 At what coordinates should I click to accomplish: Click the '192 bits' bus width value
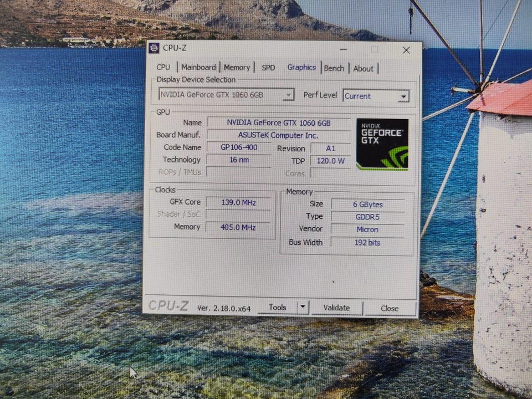pyautogui.click(x=367, y=243)
